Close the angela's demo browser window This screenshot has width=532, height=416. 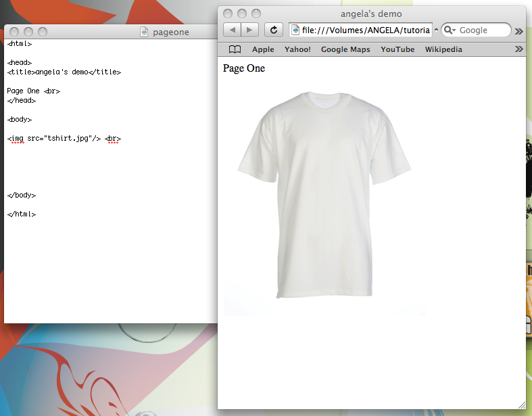tap(228, 14)
